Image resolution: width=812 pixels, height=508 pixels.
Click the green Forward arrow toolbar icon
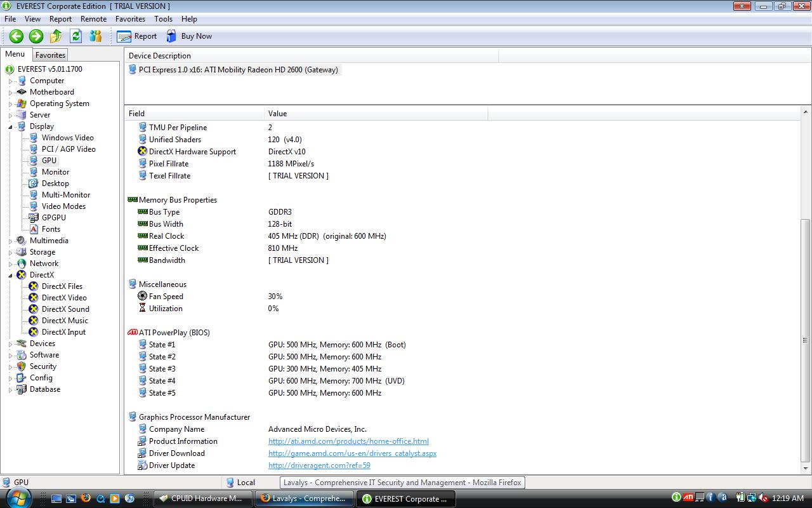coord(36,36)
